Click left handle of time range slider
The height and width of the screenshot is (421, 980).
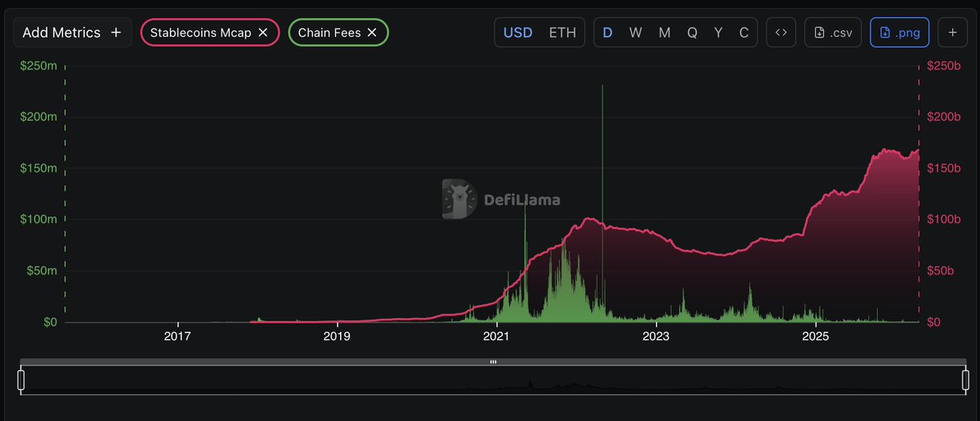pos(21,380)
